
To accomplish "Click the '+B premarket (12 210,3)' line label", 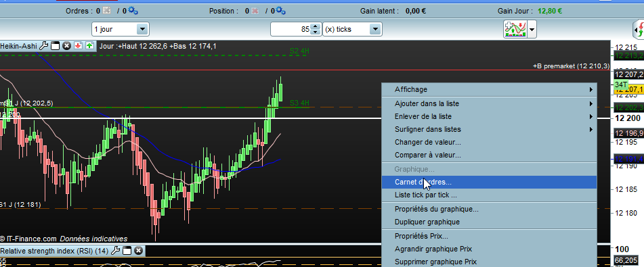I will click(572, 66).
